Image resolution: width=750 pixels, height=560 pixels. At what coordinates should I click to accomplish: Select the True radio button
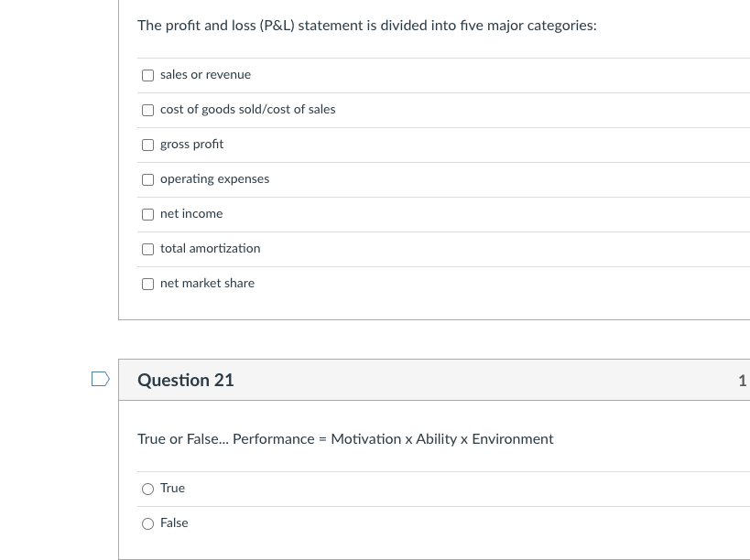147,489
